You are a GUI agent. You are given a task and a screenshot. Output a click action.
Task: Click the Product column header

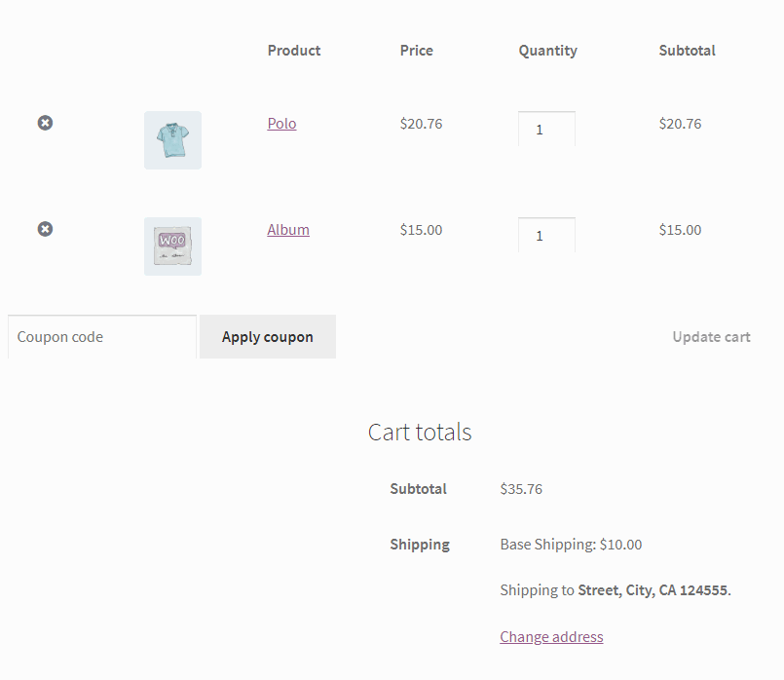click(x=293, y=50)
